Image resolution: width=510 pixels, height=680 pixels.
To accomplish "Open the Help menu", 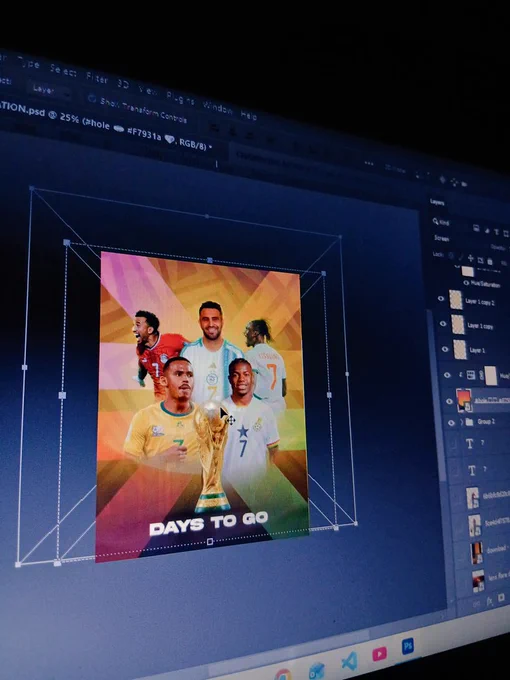I will (x=249, y=115).
